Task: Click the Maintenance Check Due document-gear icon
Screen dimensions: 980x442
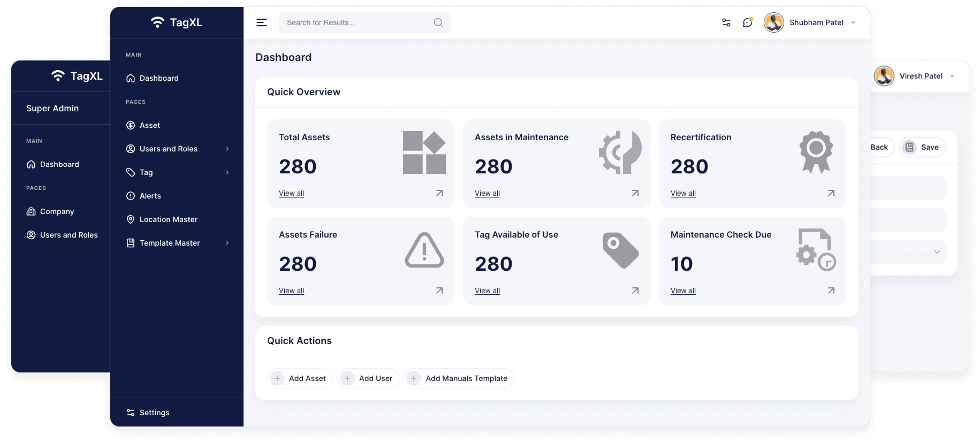Action: tap(816, 250)
